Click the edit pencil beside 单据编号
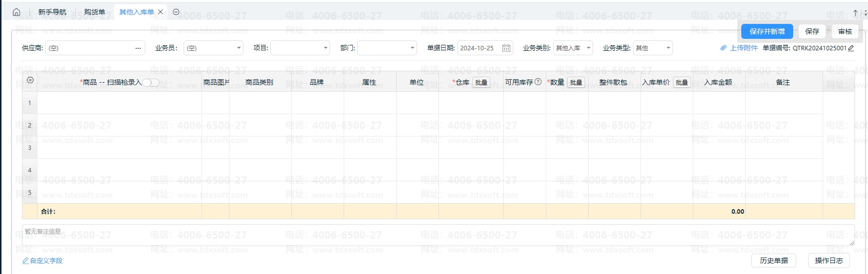This screenshot has height=274, width=868. point(851,48)
